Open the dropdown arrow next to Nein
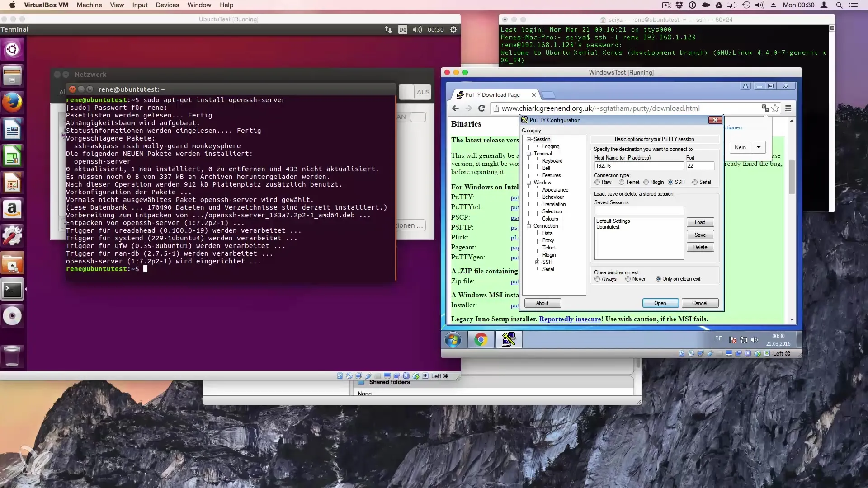This screenshot has height=488, width=868. pos(759,147)
